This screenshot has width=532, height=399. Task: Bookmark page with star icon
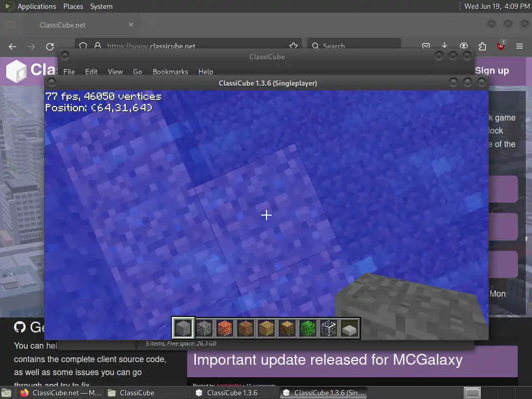pyautogui.click(x=294, y=46)
